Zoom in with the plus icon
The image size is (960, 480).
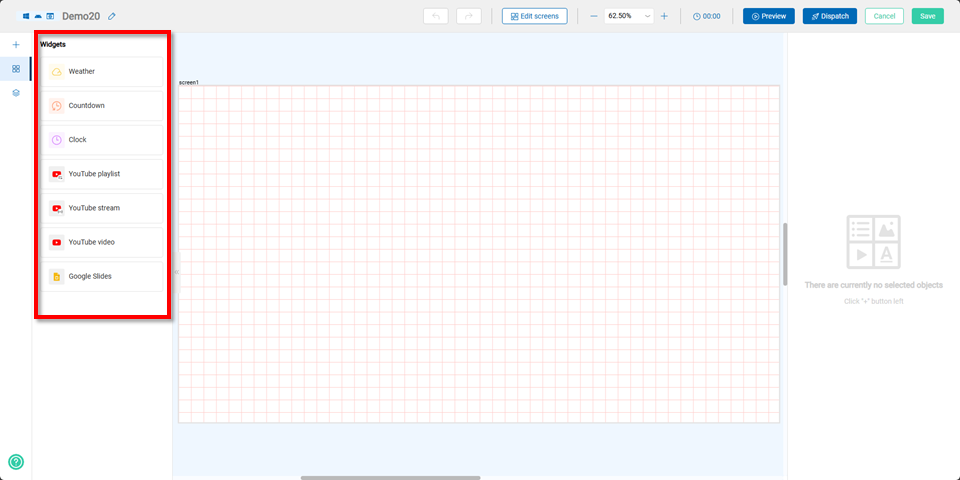(664, 16)
